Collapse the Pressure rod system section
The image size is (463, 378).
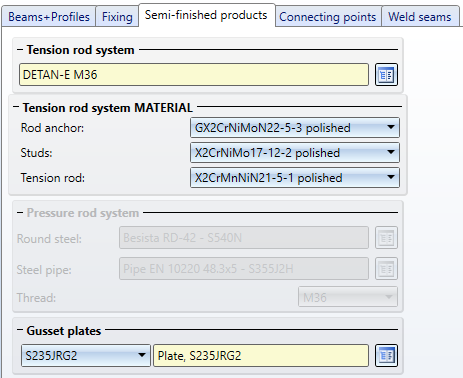tap(20, 212)
